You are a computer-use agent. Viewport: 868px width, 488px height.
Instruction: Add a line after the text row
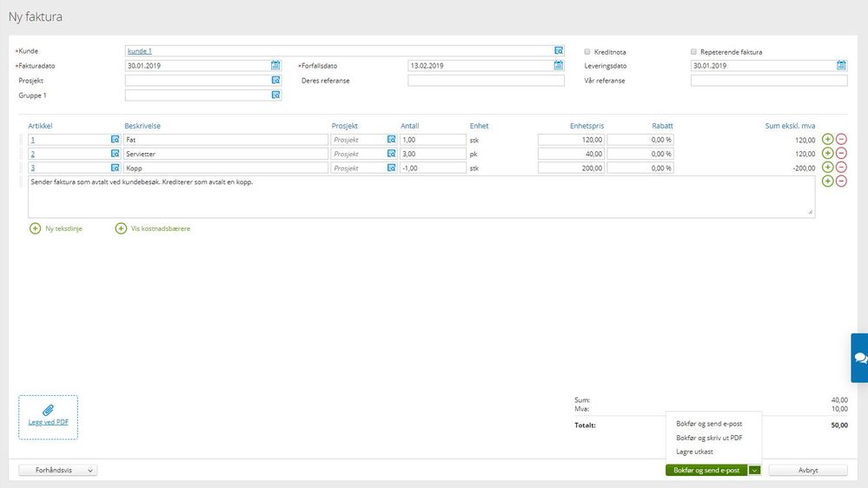pos(827,181)
